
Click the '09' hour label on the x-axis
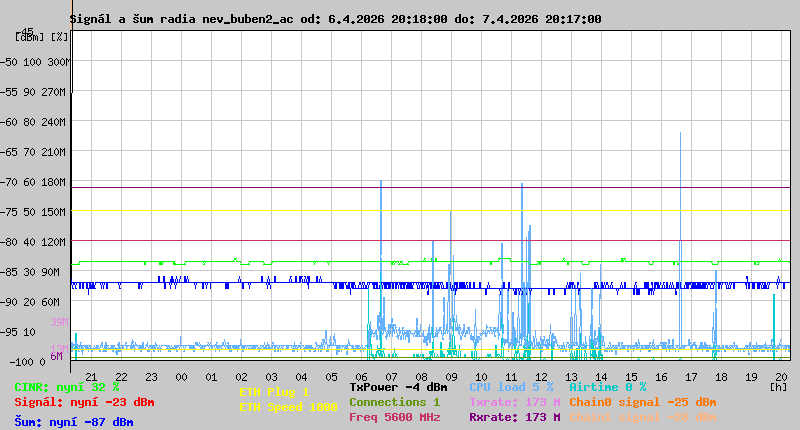pyautogui.click(x=452, y=377)
